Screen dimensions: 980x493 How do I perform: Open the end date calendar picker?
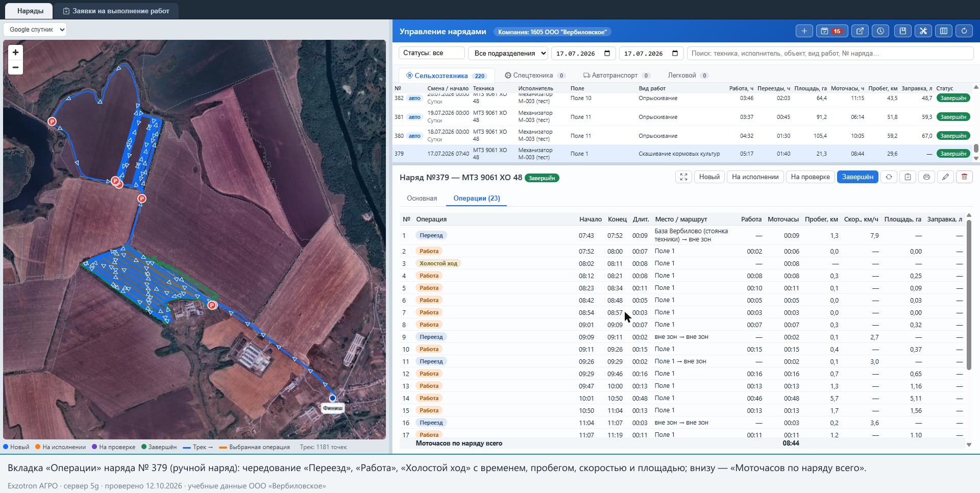[675, 53]
